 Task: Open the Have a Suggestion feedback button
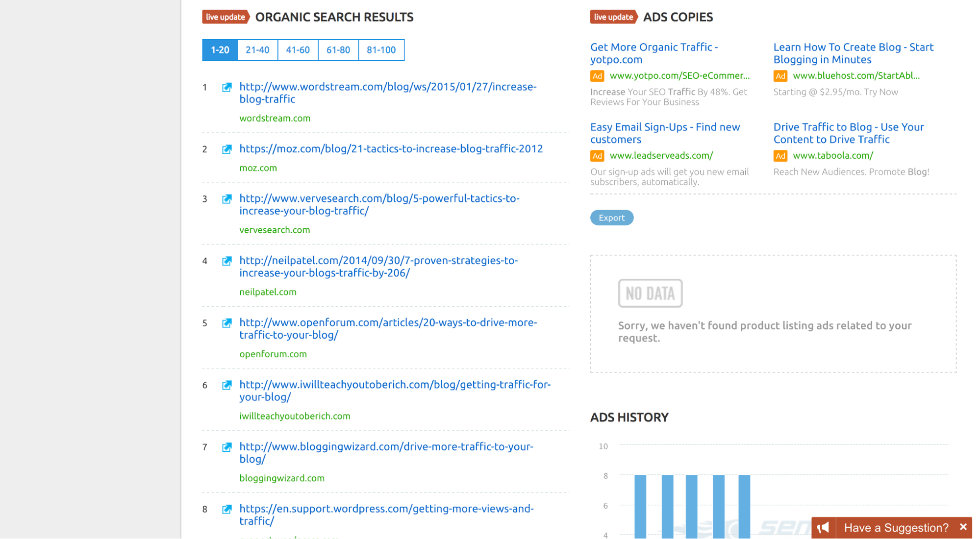[x=896, y=528]
